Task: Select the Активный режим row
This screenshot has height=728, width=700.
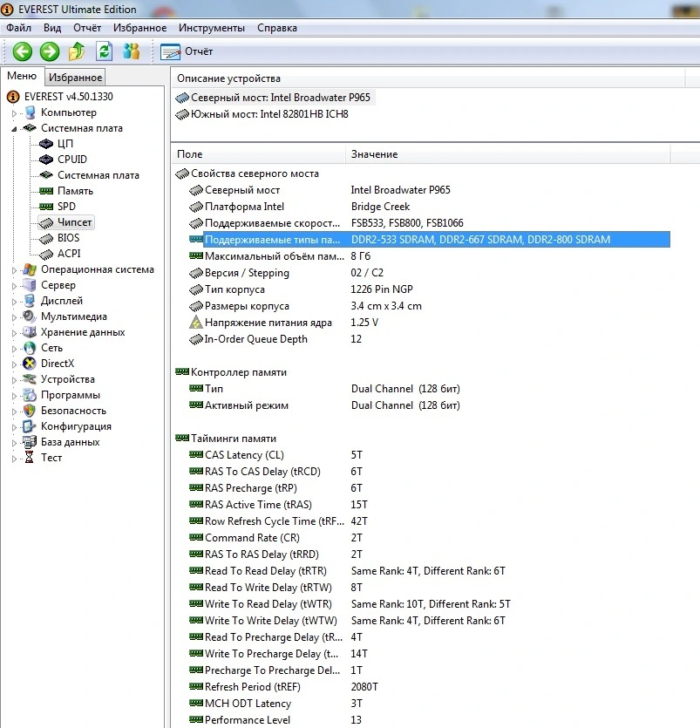Action: [x=430, y=405]
